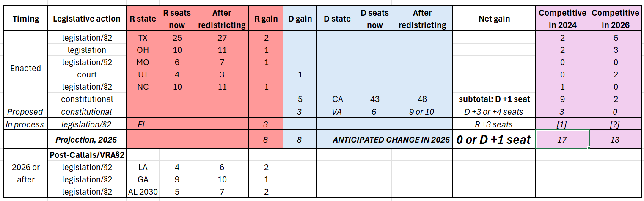Select the 'R gain' header cell
The height and width of the screenshot is (201, 644).
point(266,19)
